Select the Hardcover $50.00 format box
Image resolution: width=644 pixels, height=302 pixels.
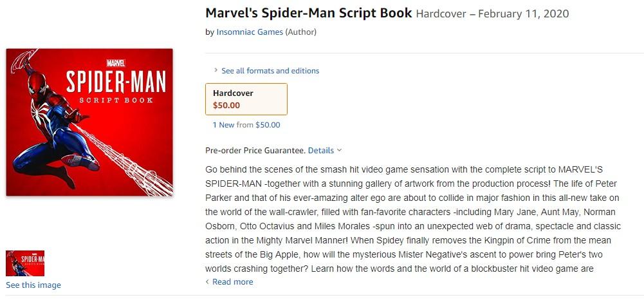pyautogui.click(x=246, y=99)
